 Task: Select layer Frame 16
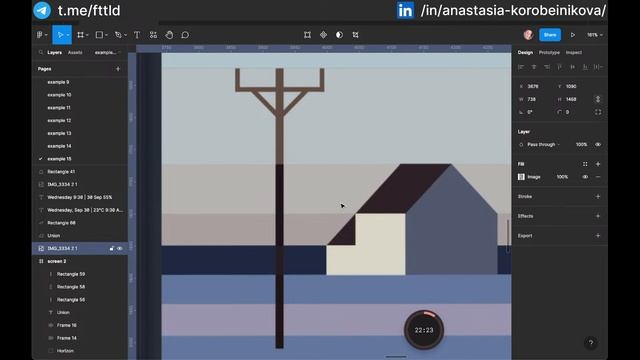click(67, 325)
